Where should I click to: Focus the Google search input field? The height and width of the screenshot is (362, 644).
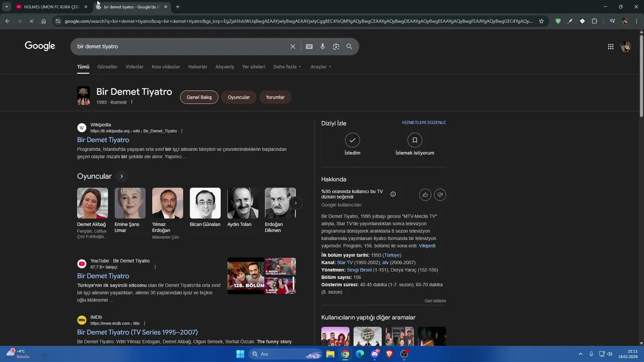[x=181, y=46]
